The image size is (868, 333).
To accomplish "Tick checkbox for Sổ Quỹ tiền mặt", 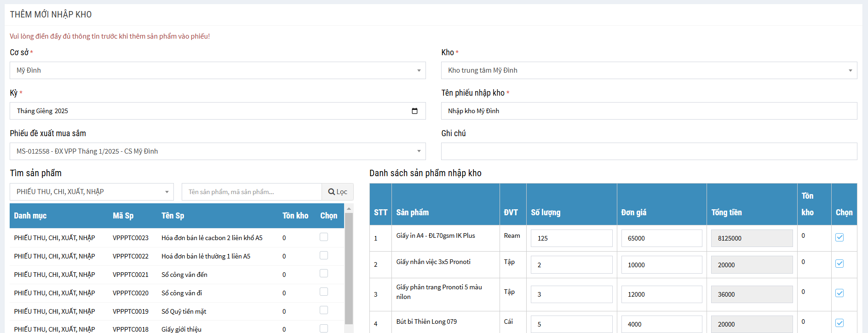I will (324, 310).
